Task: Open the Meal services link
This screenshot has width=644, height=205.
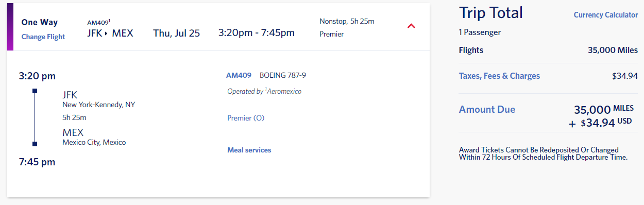Action: (x=249, y=150)
